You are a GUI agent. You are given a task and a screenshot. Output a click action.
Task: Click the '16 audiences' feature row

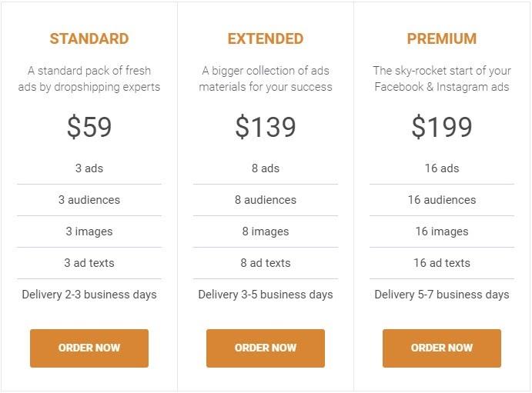tap(442, 200)
